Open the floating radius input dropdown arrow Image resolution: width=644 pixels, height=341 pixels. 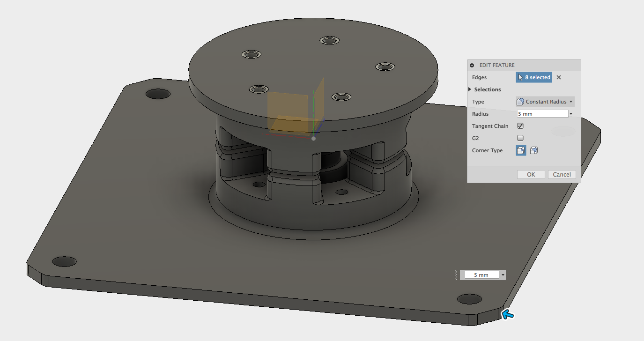tap(503, 275)
